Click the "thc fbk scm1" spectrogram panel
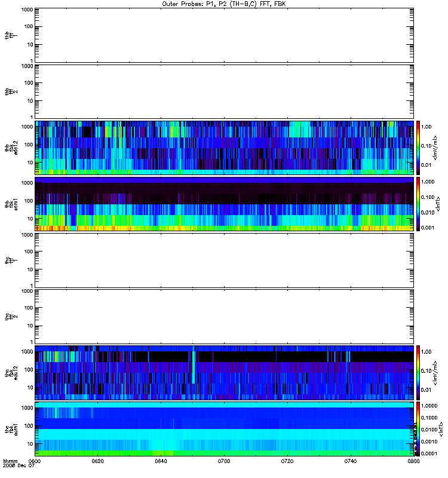448x478 pixels. [x=225, y=429]
